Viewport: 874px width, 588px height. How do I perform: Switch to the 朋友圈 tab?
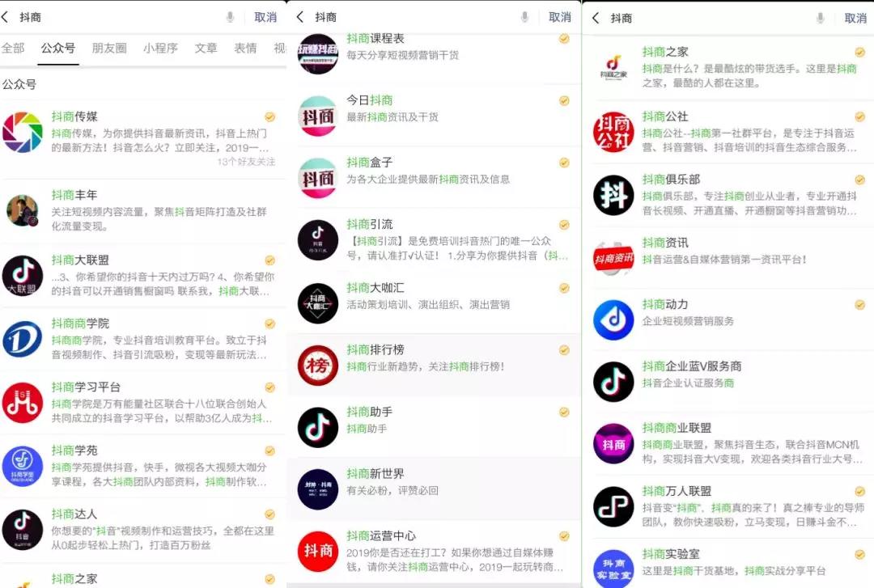pos(108,48)
